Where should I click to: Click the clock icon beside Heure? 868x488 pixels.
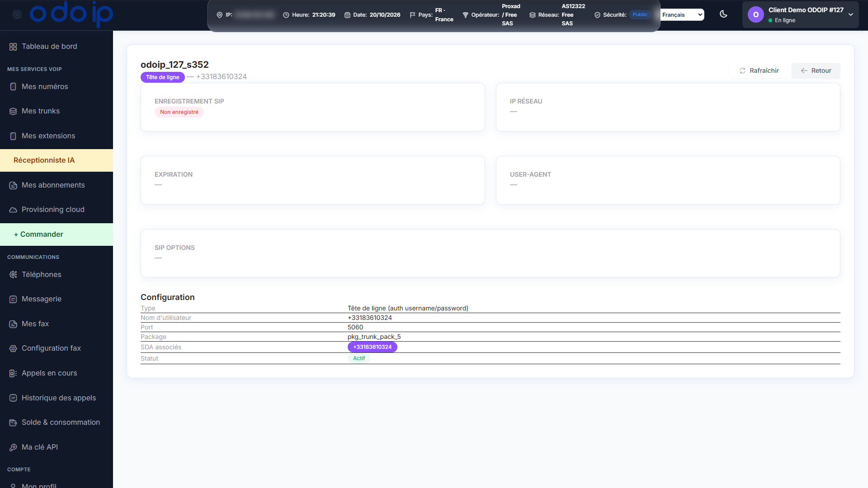(286, 15)
